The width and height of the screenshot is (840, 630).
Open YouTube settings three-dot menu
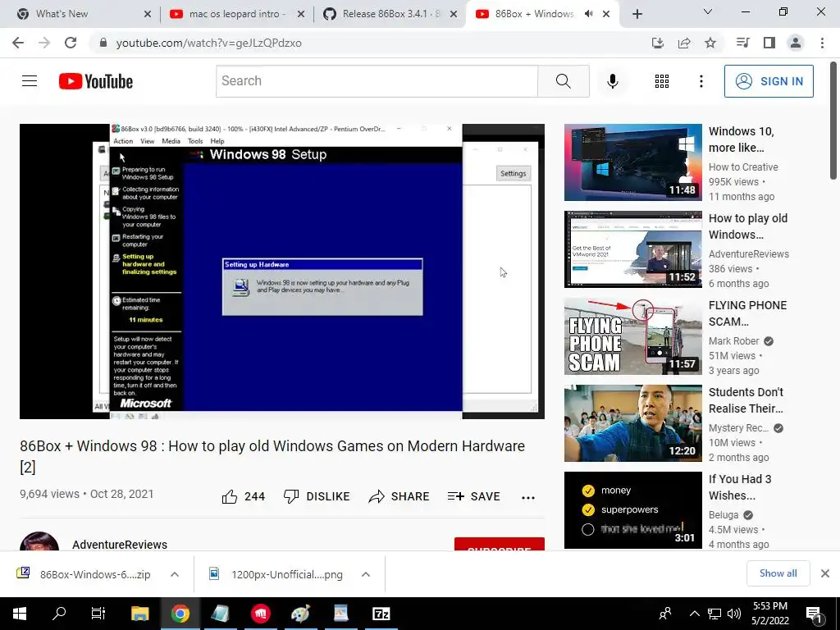point(701,81)
